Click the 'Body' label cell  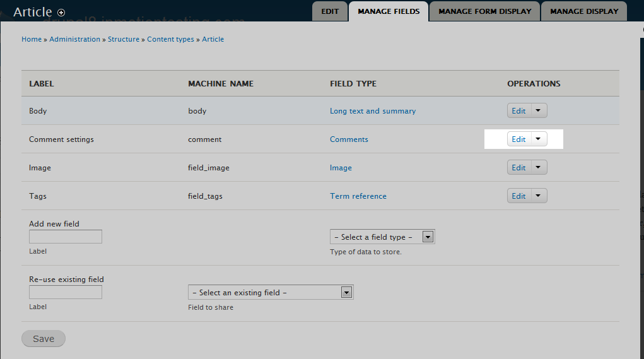(38, 111)
